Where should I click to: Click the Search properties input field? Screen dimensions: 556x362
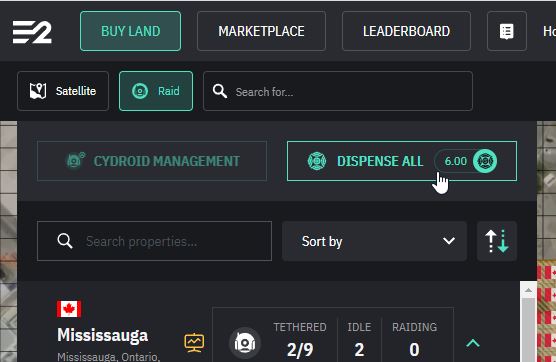point(154,241)
